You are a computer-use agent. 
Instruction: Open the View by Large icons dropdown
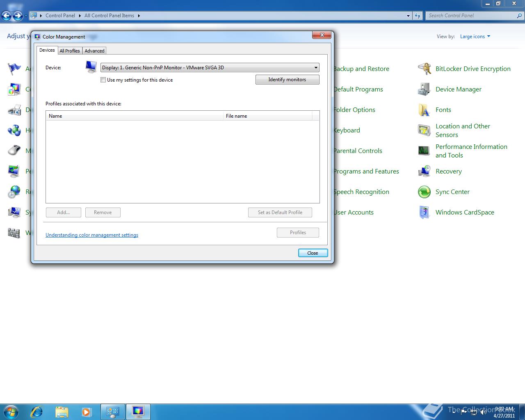(x=475, y=37)
